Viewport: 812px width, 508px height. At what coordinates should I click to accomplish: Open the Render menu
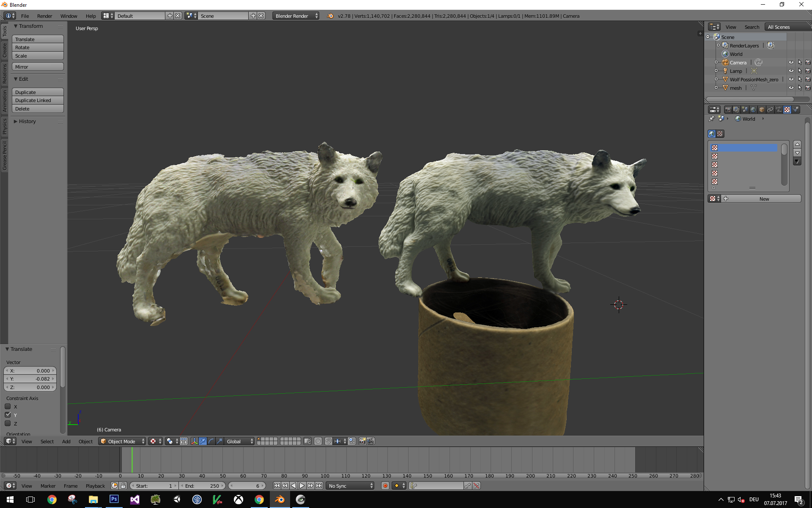click(x=44, y=16)
